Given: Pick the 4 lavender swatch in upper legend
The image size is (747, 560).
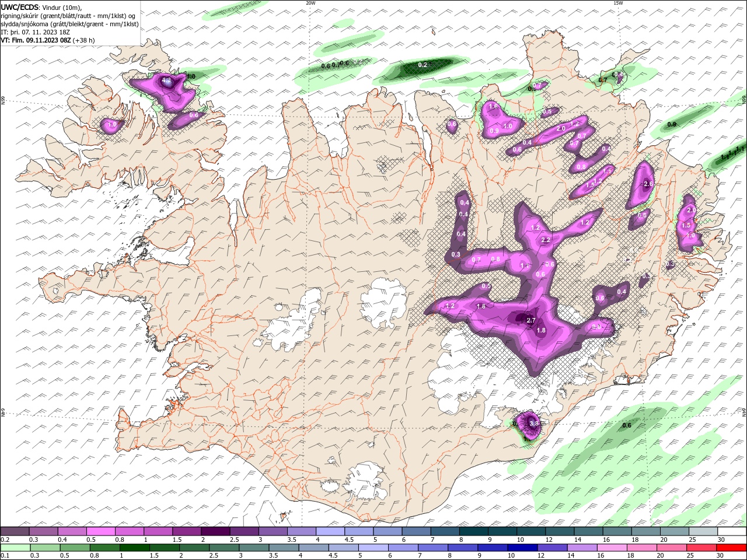Looking at the screenshot, I should click(x=329, y=531).
